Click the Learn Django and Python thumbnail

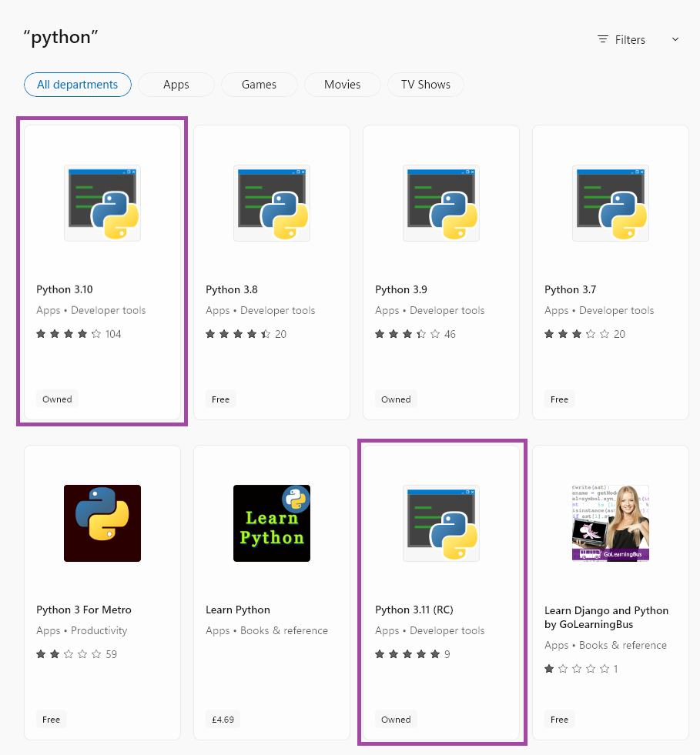click(x=610, y=523)
